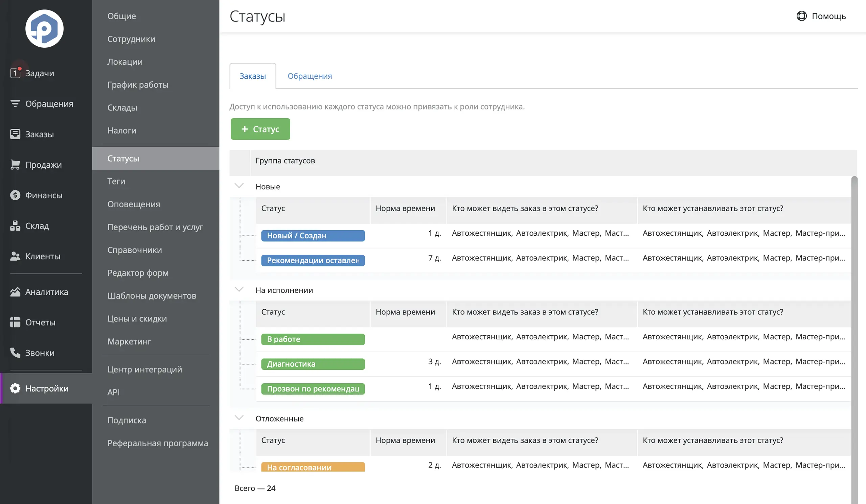Click the Склад boxes icon
The width and height of the screenshot is (866, 504).
click(x=15, y=225)
